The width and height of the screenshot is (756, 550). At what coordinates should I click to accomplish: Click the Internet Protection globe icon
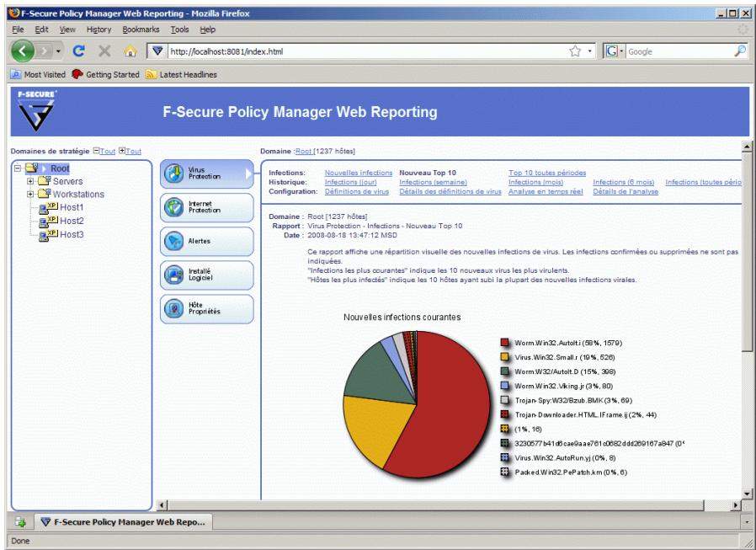pyautogui.click(x=173, y=207)
